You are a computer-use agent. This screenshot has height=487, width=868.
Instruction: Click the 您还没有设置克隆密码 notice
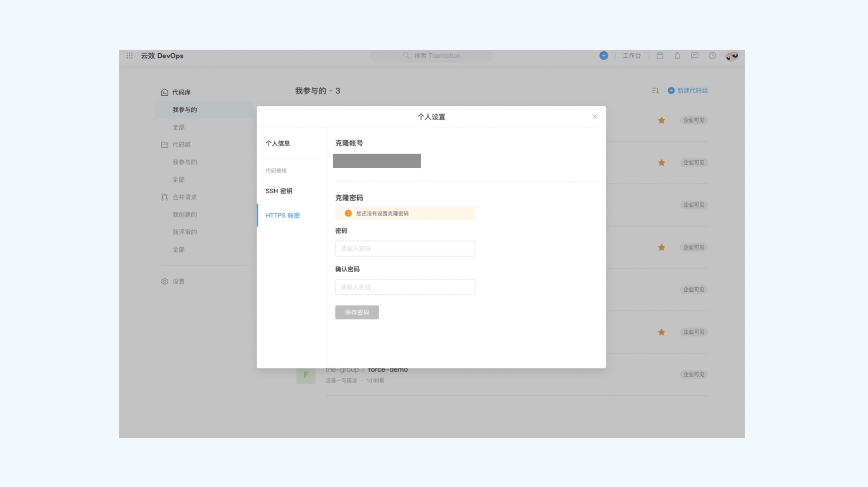pos(405,213)
